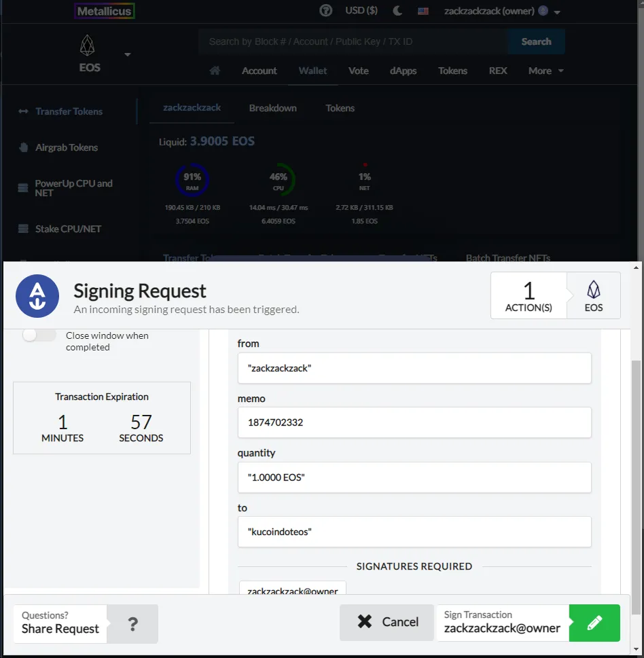Image resolution: width=644 pixels, height=658 pixels.
Task: Click the question mark help icon button
Action: 132,624
